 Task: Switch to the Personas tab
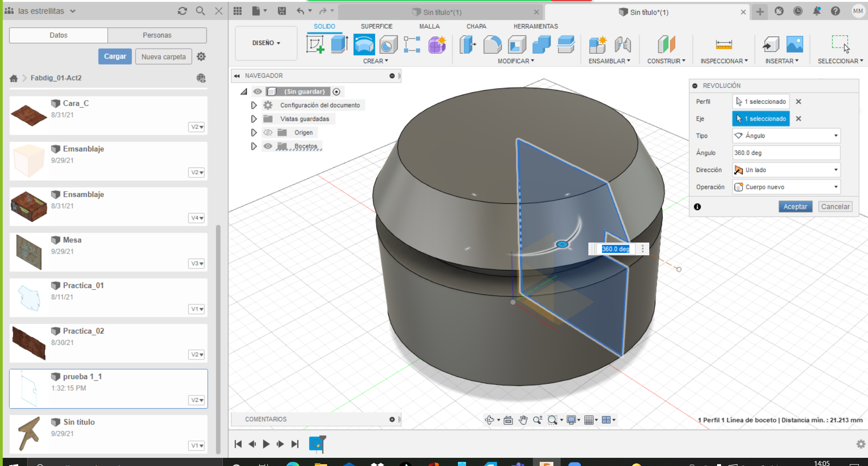pyautogui.click(x=157, y=35)
